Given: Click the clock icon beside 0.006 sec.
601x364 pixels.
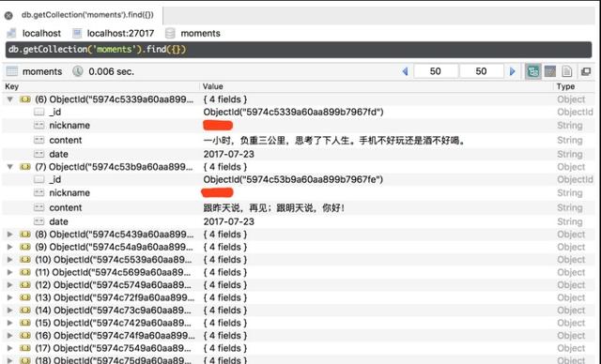Looking at the screenshot, I should (78, 71).
